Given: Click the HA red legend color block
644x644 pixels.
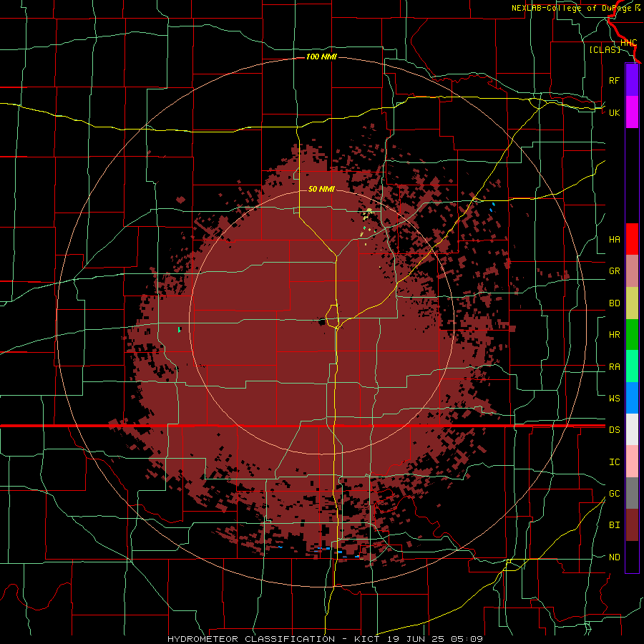Looking at the screenshot, I should (632, 239).
